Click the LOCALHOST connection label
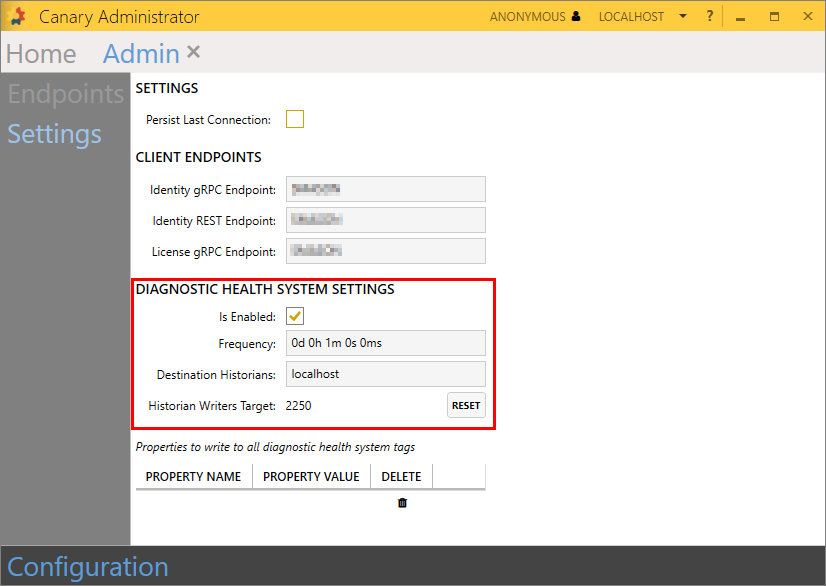The height and width of the screenshot is (586, 826). 631,16
